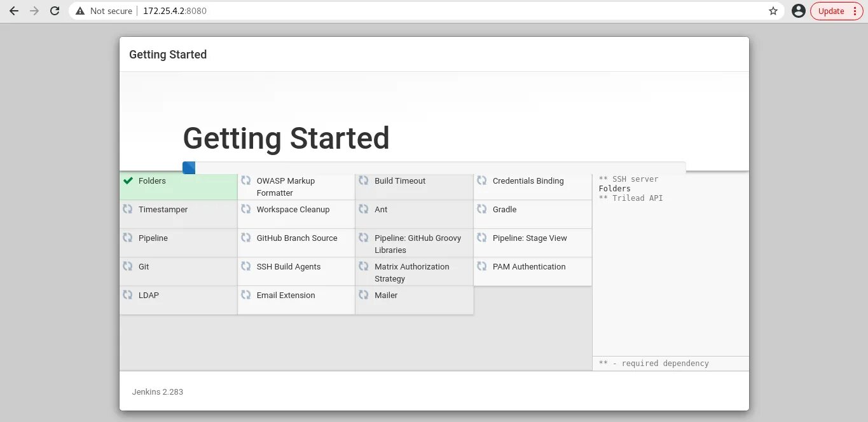This screenshot has height=422, width=868.
Task: Click the Credentials Binding plugin tile
Action: [532, 187]
